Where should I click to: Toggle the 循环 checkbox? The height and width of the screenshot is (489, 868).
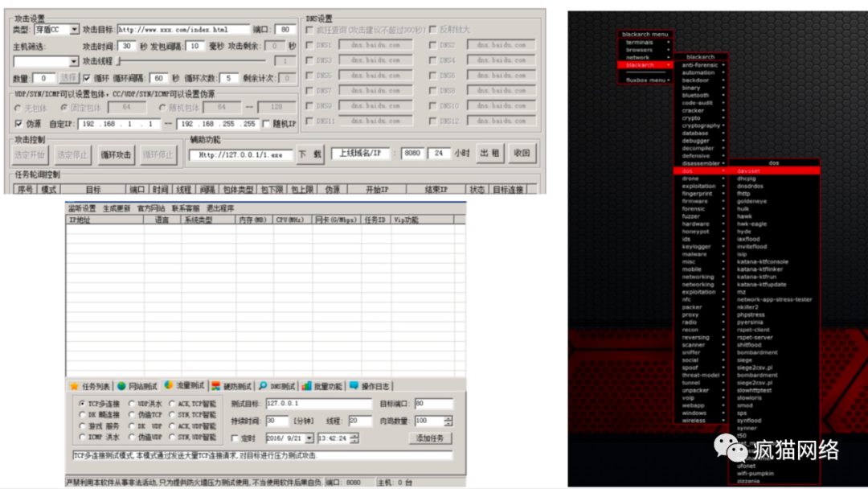coord(87,78)
